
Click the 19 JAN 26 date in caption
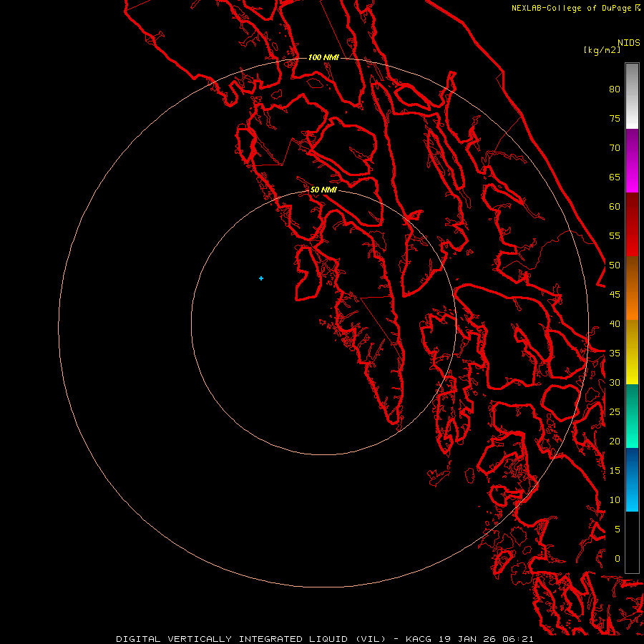(467, 639)
